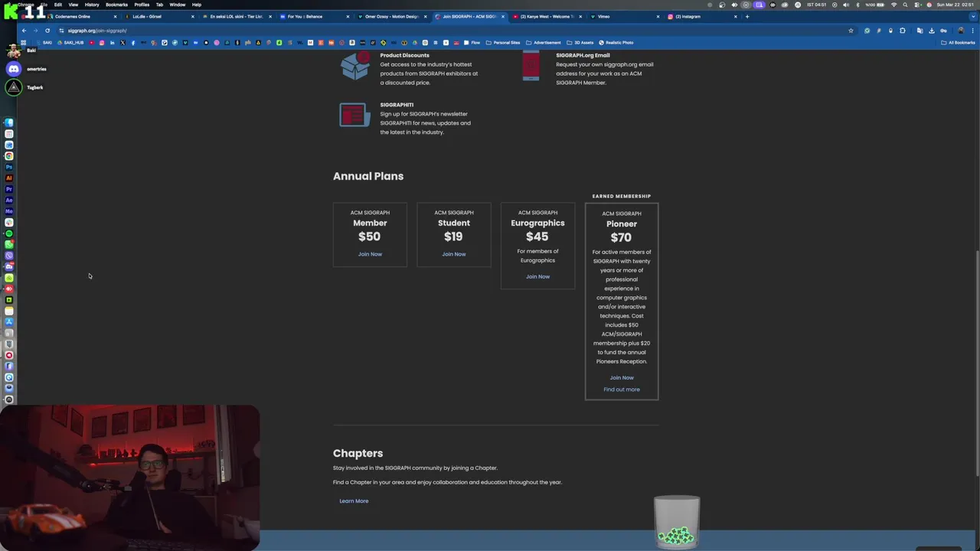Open the Profiles menu
Image resolution: width=980 pixels, height=551 pixels.
pos(142,5)
